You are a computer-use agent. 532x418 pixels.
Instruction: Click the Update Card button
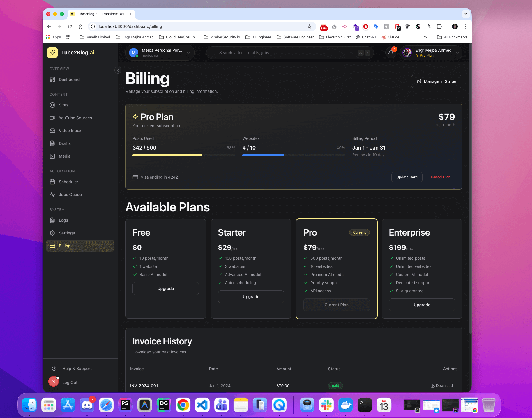407,177
